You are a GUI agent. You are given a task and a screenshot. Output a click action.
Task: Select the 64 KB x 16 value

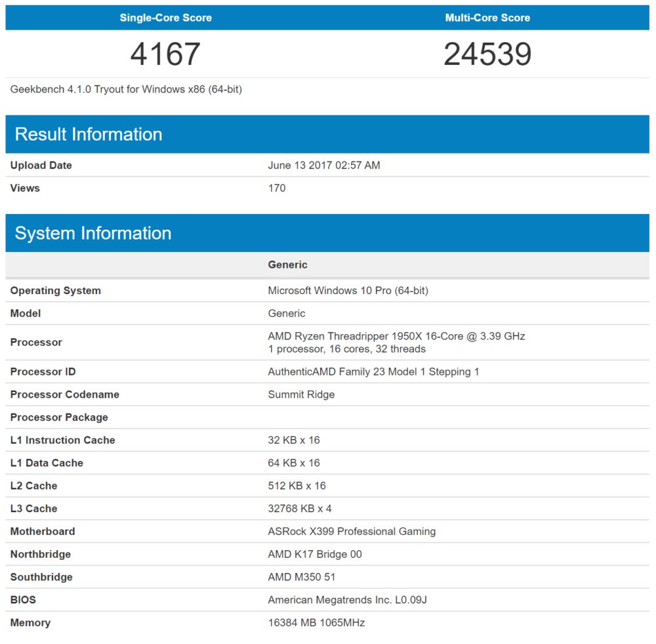tap(294, 463)
